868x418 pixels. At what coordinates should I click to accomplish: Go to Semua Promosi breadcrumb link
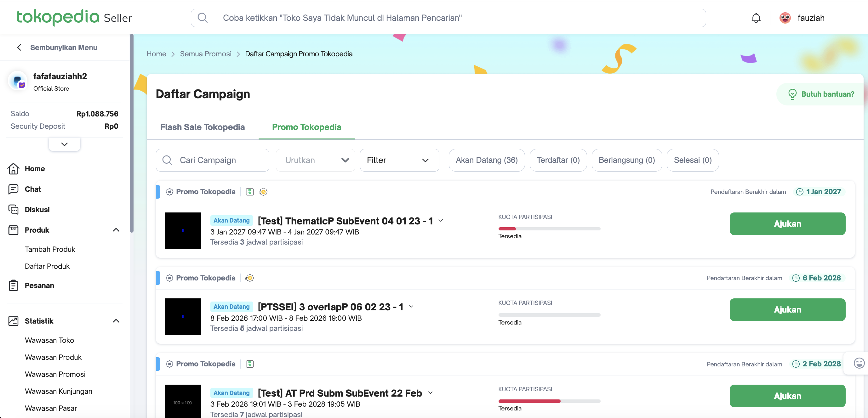(x=206, y=54)
